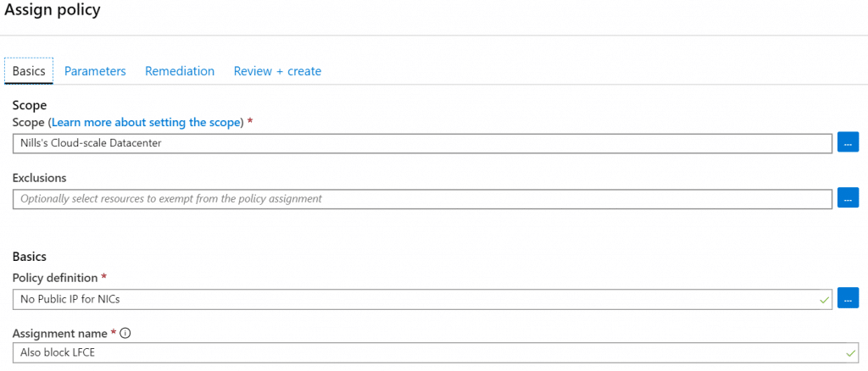Viewport: 868px width, 371px height.
Task: Focus the Exclusions input field
Action: (x=422, y=198)
